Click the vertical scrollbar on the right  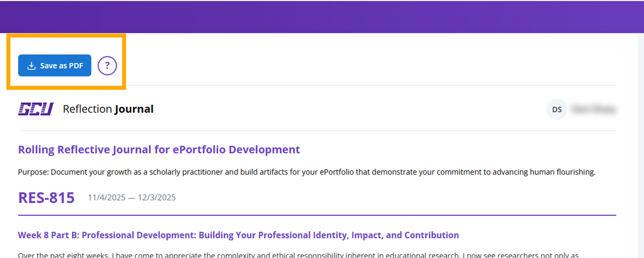tap(640, 143)
